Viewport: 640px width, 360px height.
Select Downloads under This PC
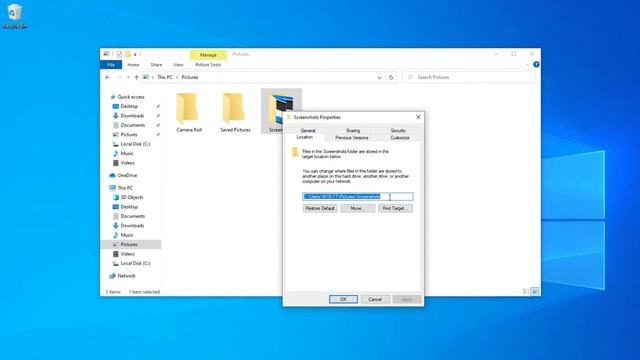pos(132,225)
